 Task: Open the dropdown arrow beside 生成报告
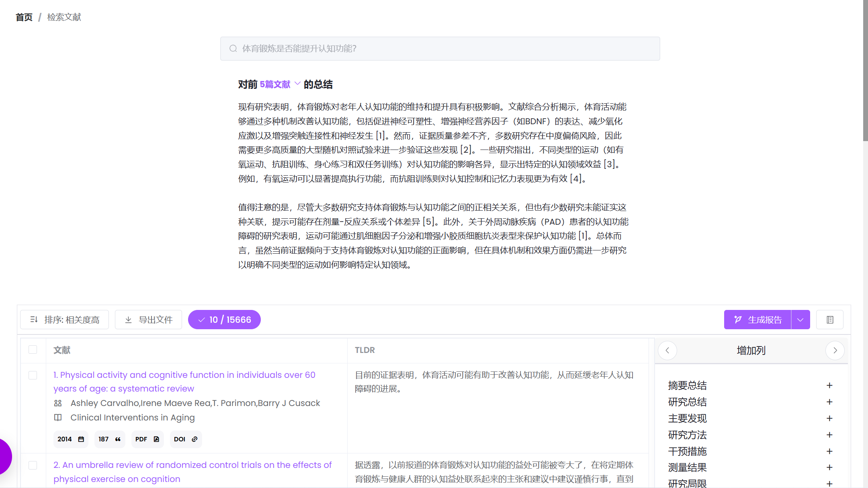pyautogui.click(x=800, y=320)
